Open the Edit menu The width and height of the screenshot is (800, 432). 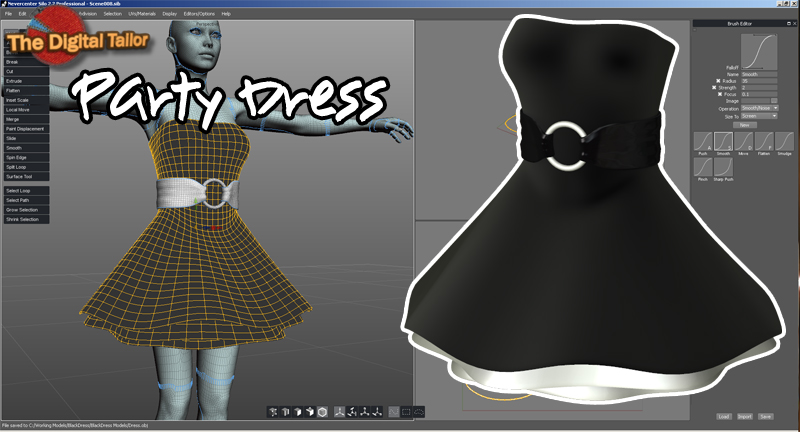22,14
